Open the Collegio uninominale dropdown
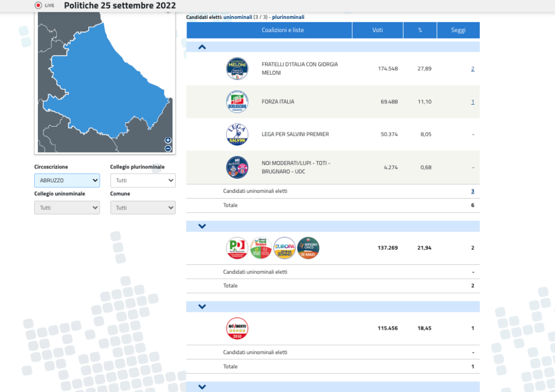The image size is (555, 392). pos(67,207)
